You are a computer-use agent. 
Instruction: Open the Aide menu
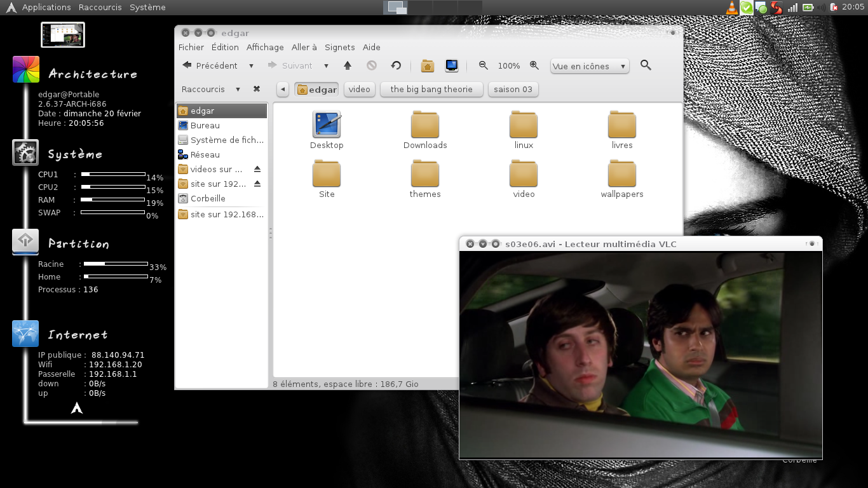coord(372,47)
